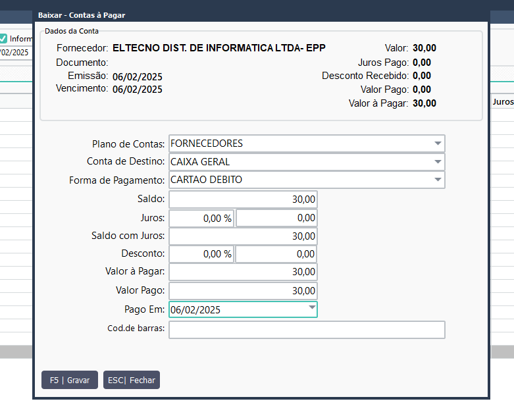Click the Saldo input field
The height and width of the screenshot is (420, 514).
(x=243, y=199)
